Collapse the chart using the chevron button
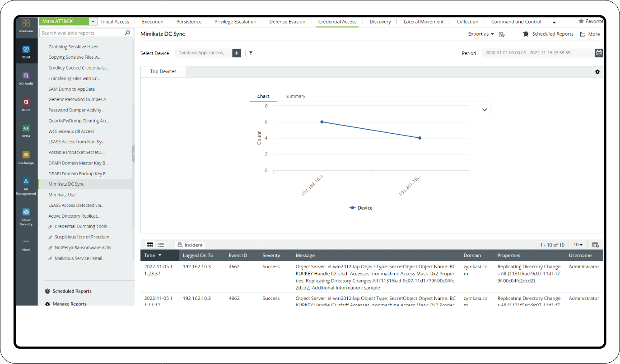This screenshot has width=620, height=364. (x=484, y=109)
